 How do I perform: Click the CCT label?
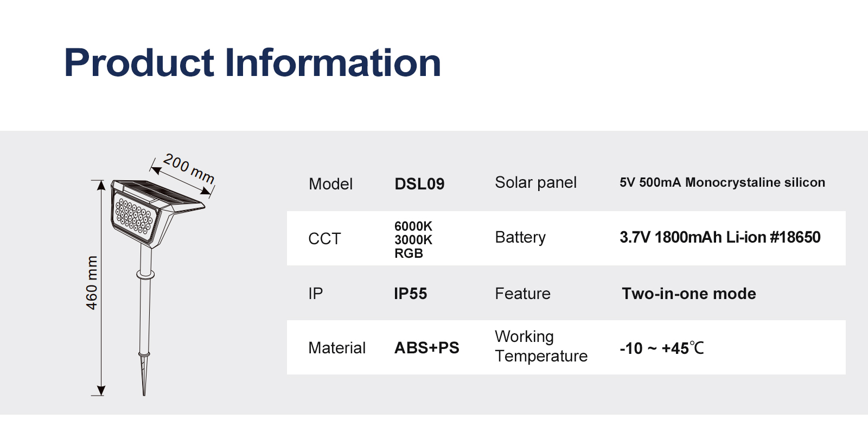point(324,239)
